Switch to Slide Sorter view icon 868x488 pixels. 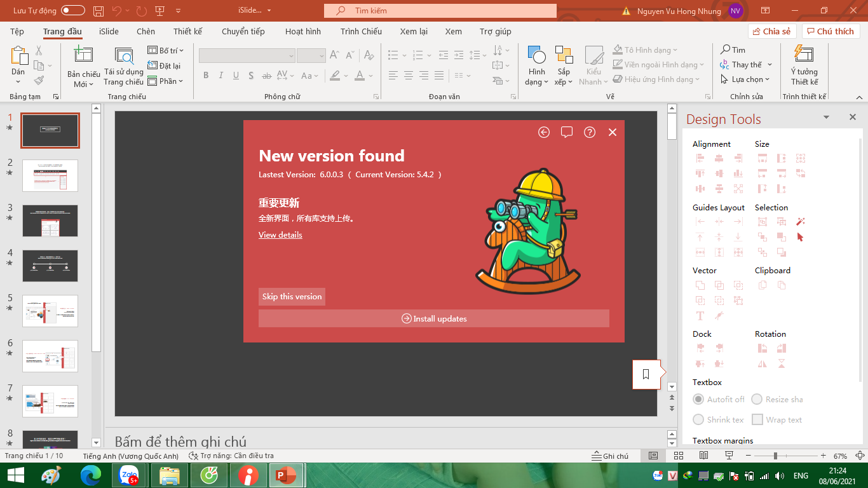(678, 456)
